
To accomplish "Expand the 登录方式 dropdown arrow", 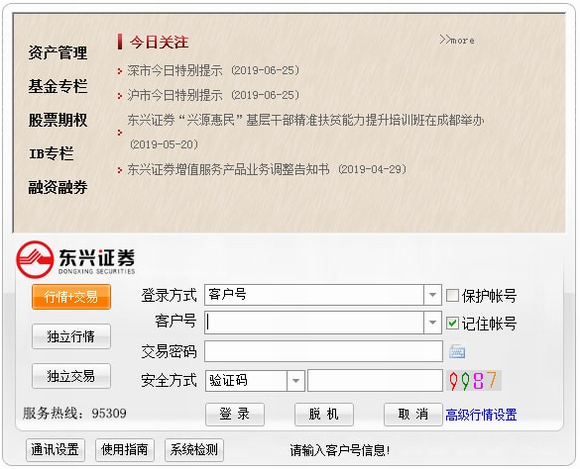I will [432, 295].
